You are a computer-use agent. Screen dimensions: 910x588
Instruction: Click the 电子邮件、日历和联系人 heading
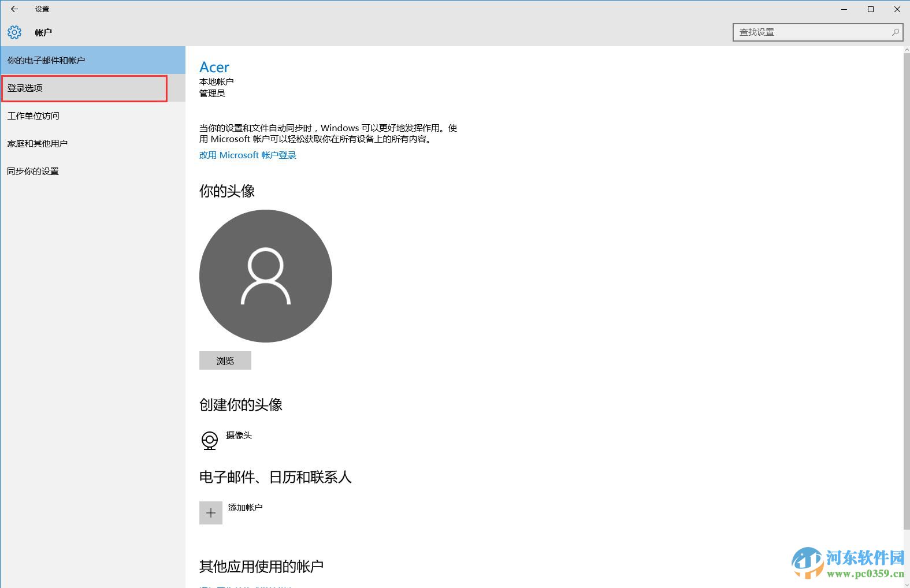[x=276, y=477]
